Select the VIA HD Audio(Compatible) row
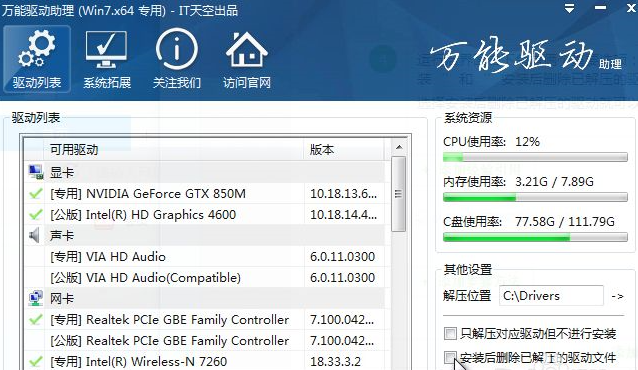 [x=205, y=278]
